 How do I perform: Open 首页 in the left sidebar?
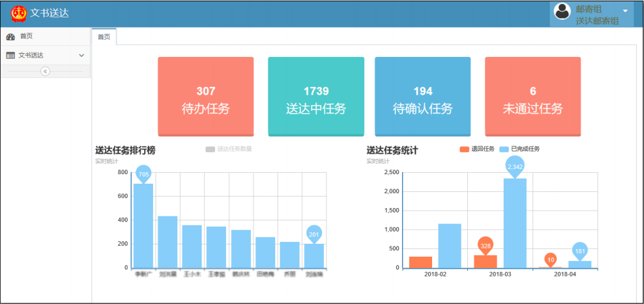45,36
